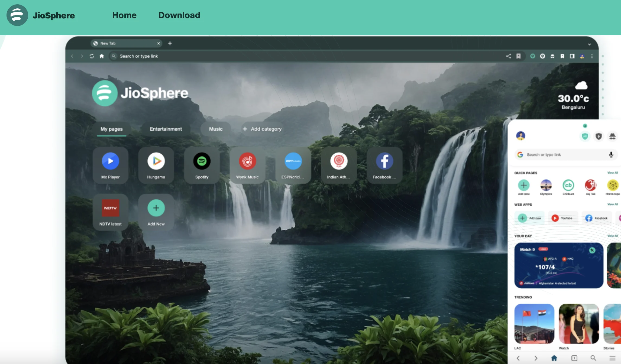Close the New Tab browser tab
Viewport: 621px width, 364px height.
[159, 43]
